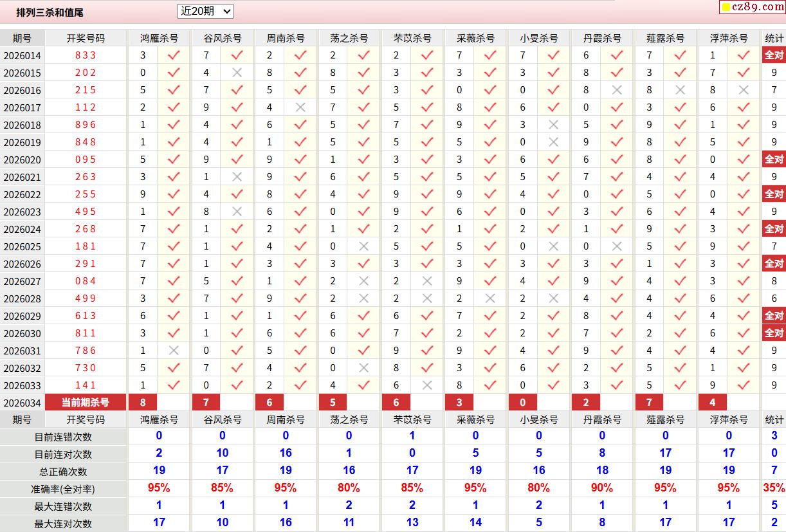Click winning number 833 in row 2026014
The height and width of the screenshot is (532, 786).
tap(86, 55)
